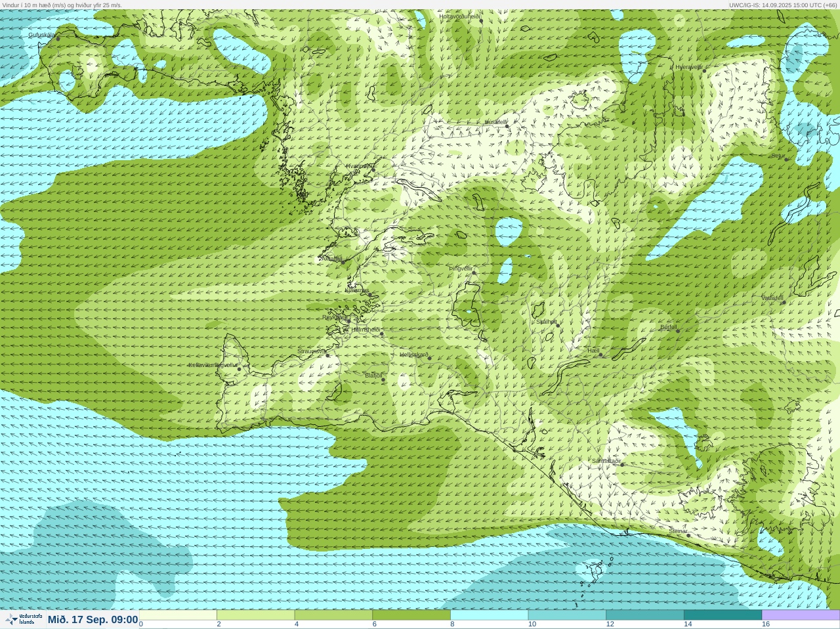Click the Straumsvík station label
The image size is (840, 629).
click(311, 351)
